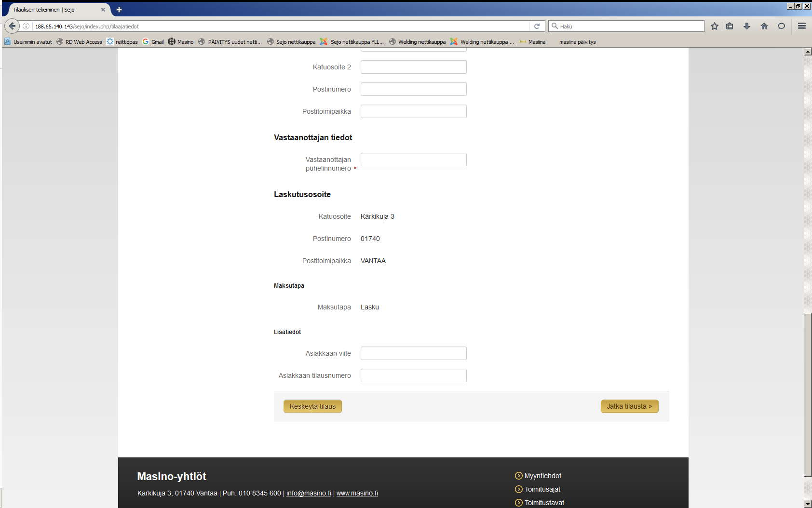Viewport: 812px width, 508px height.
Task: Click the Haku search box
Action: pos(627,26)
